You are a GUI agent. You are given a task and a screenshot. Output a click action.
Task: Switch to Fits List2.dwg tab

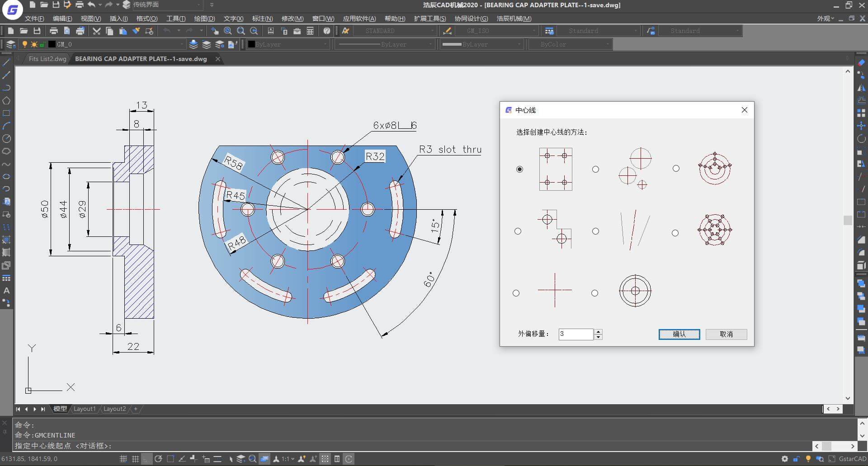[47, 59]
